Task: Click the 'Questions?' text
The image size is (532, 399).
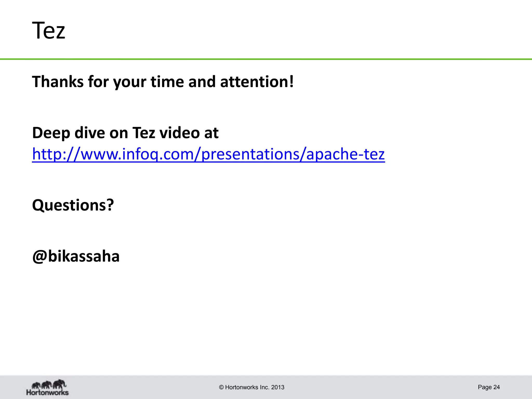Action: coord(73,205)
